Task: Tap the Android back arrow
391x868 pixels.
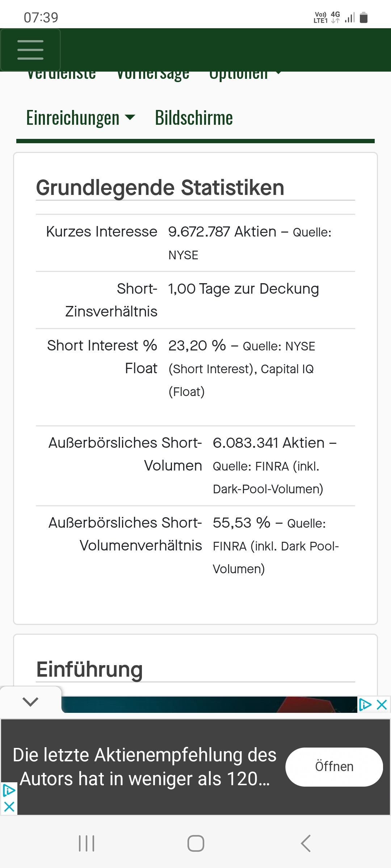Action: pyautogui.click(x=306, y=843)
